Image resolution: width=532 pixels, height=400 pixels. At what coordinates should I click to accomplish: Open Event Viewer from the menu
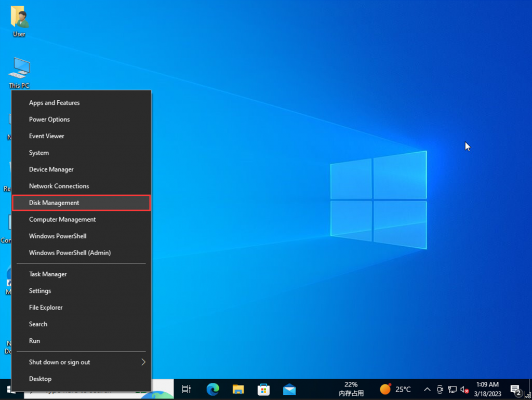click(x=82, y=136)
